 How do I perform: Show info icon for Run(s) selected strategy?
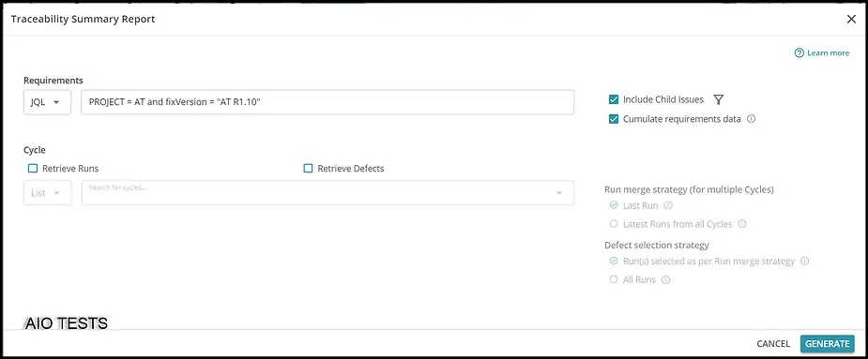[805, 262]
